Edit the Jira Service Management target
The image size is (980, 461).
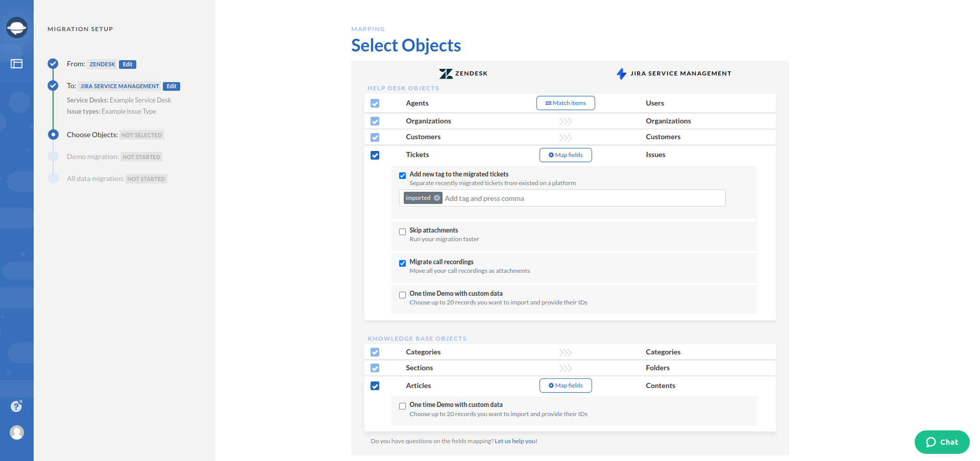171,86
